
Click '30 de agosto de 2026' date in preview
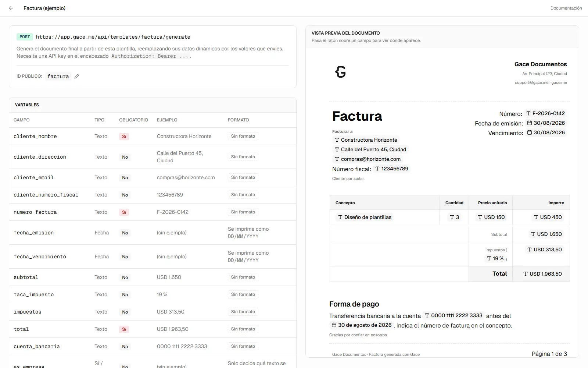coord(362,325)
